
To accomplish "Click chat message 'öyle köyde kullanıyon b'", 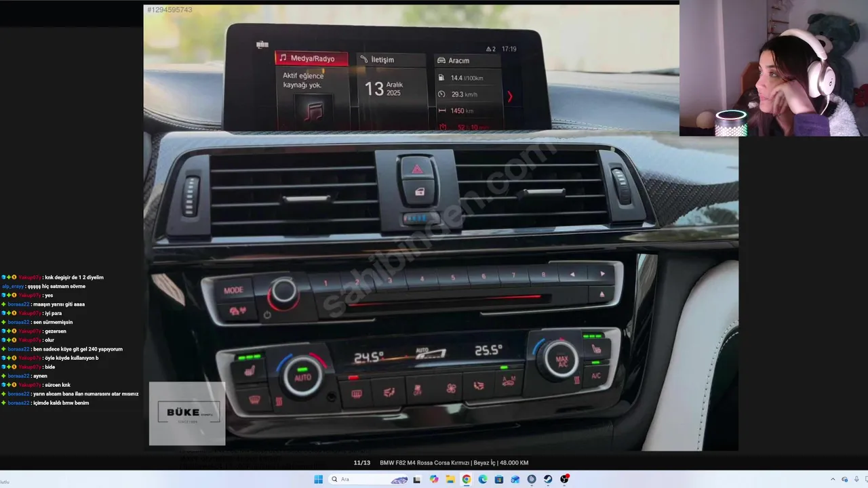I will click(x=71, y=358).
